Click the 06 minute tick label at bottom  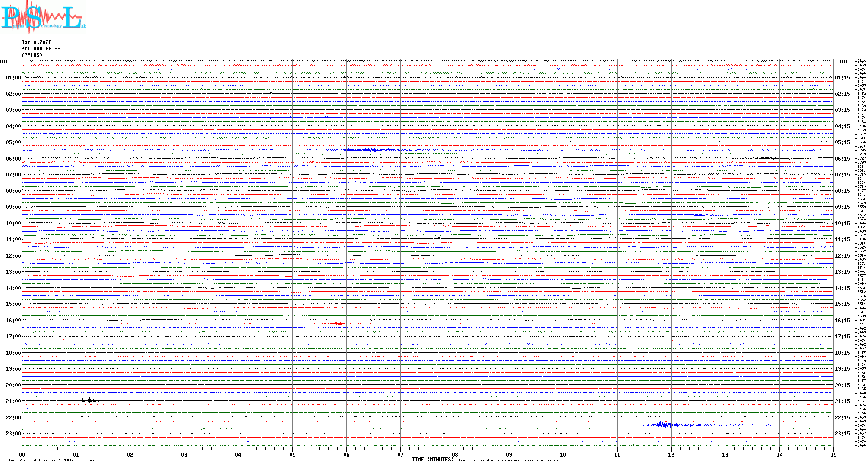pyautogui.click(x=346, y=454)
